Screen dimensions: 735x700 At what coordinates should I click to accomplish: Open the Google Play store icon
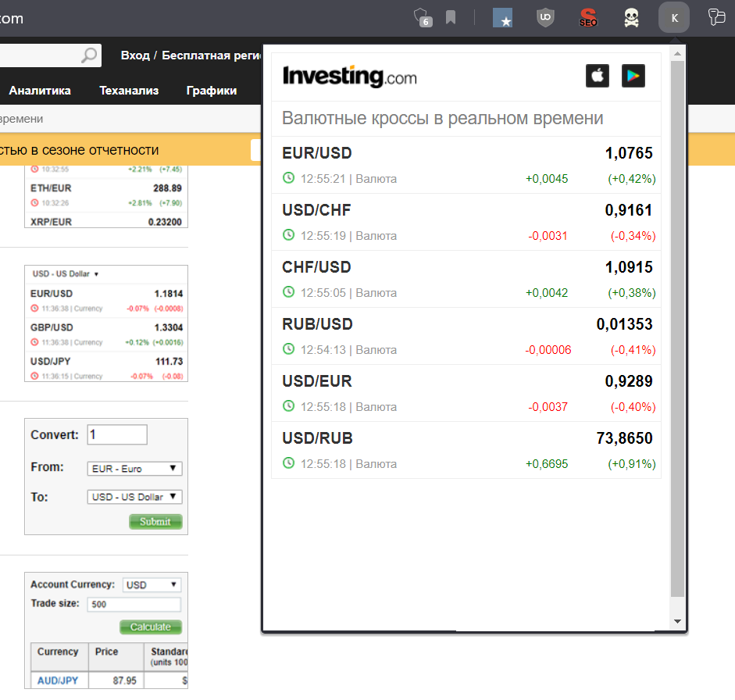(x=633, y=76)
